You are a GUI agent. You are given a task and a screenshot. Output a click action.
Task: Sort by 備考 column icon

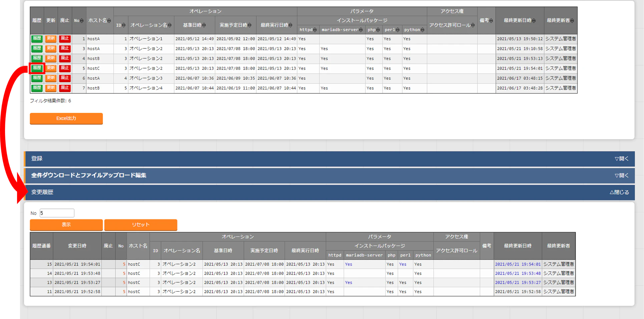(x=491, y=21)
